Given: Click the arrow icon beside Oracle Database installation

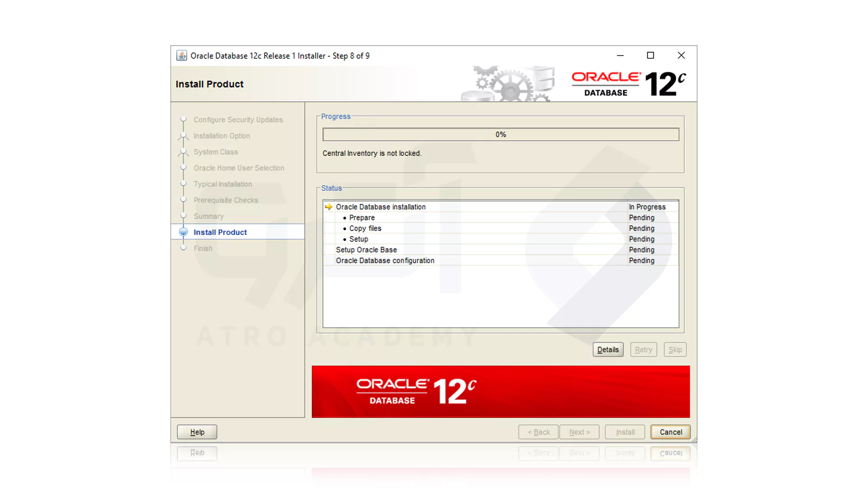Looking at the screenshot, I should [x=329, y=206].
